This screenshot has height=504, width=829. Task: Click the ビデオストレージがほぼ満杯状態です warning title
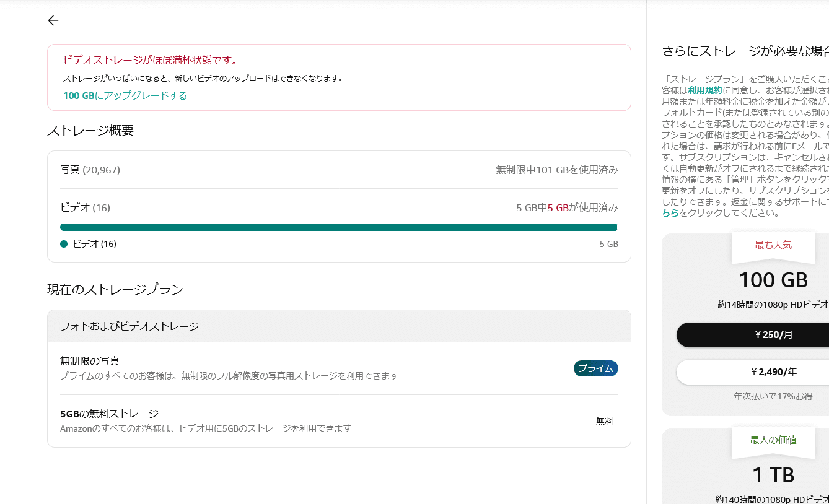pos(151,60)
